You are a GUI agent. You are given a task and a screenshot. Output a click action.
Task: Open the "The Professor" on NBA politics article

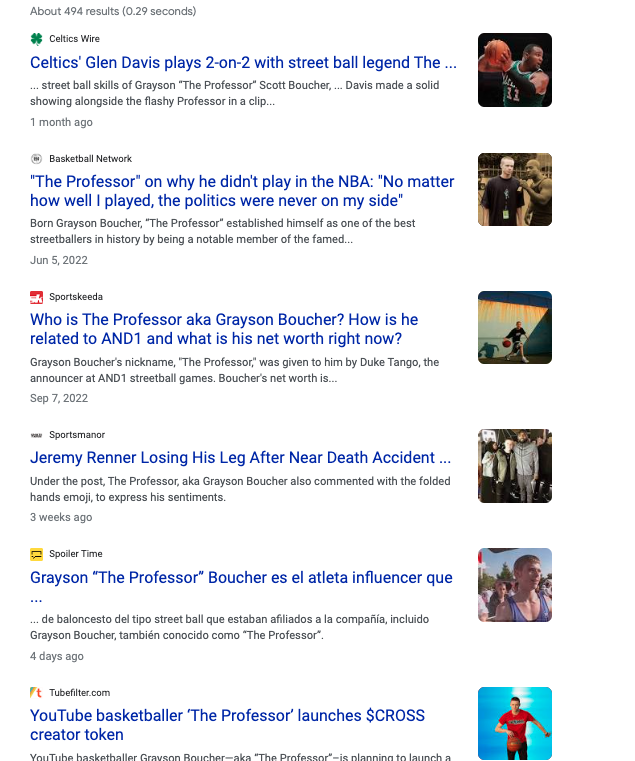[x=242, y=191]
